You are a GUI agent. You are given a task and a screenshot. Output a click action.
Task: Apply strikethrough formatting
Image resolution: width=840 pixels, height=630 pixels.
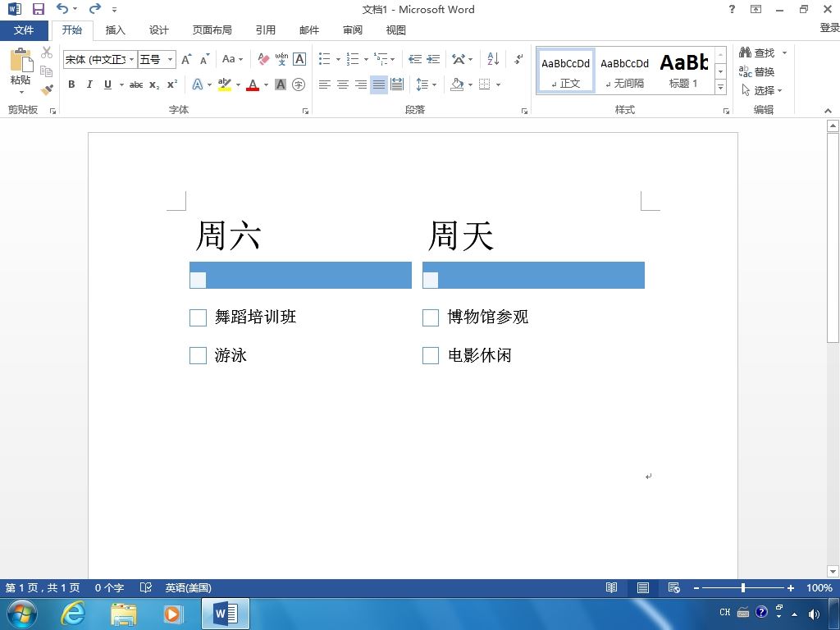point(136,84)
